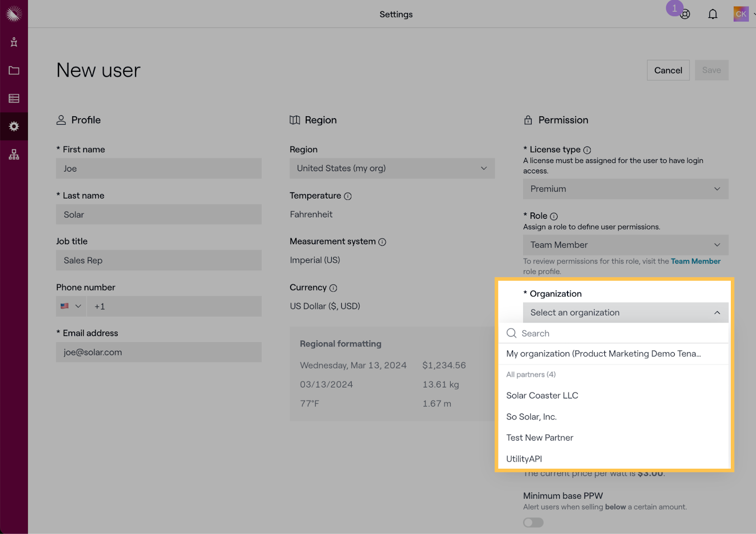
Task: Follow the Team Member role profile link
Action: pyautogui.click(x=695, y=261)
